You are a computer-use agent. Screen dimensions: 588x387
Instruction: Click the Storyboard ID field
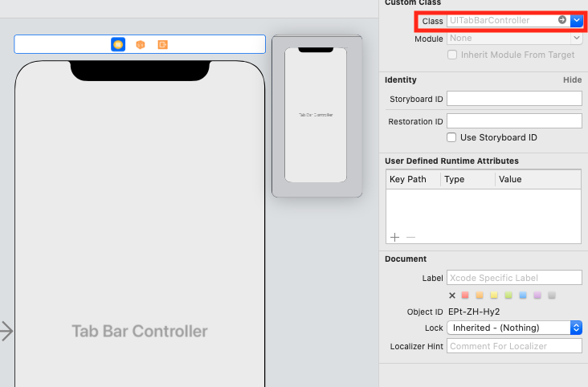(x=514, y=99)
